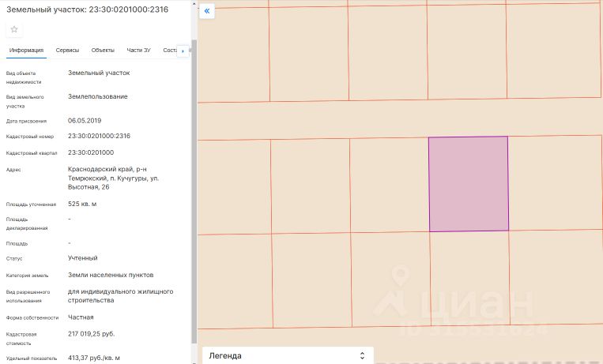Click the address text Краснодарский край
This screenshot has height=364, width=603.
[x=100, y=169]
